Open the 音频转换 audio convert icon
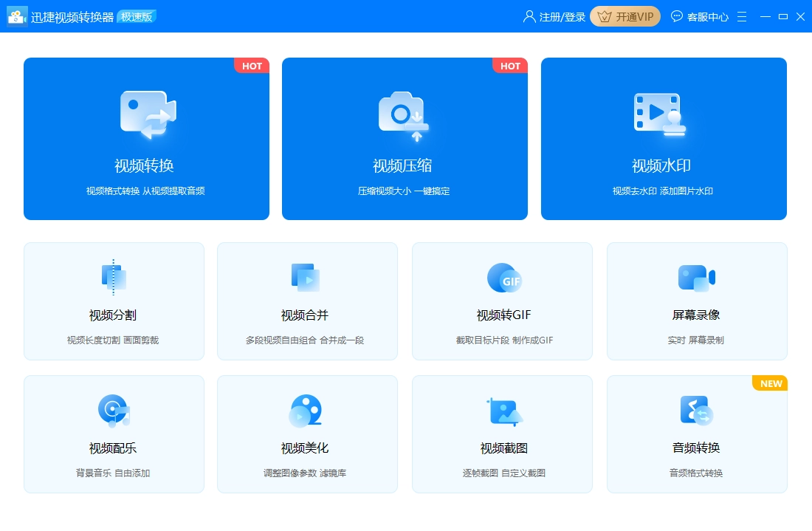Screen dimensions: 812x531 click(x=696, y=411)
